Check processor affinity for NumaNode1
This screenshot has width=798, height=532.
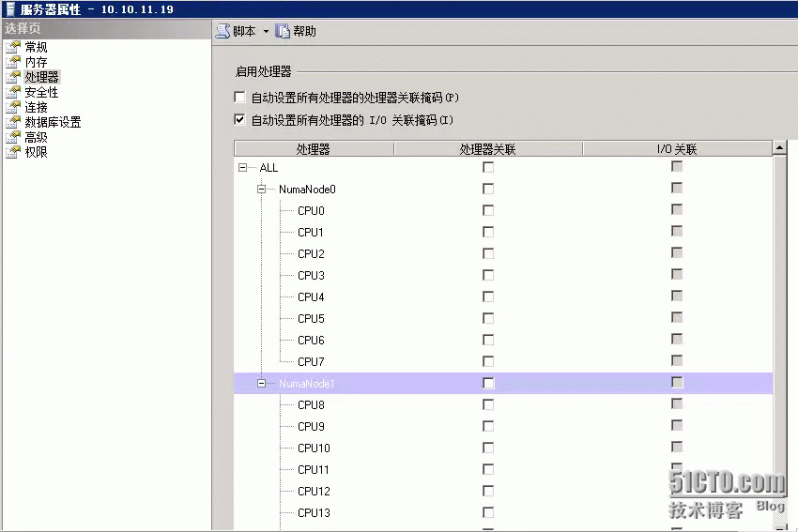pos(488,384)
